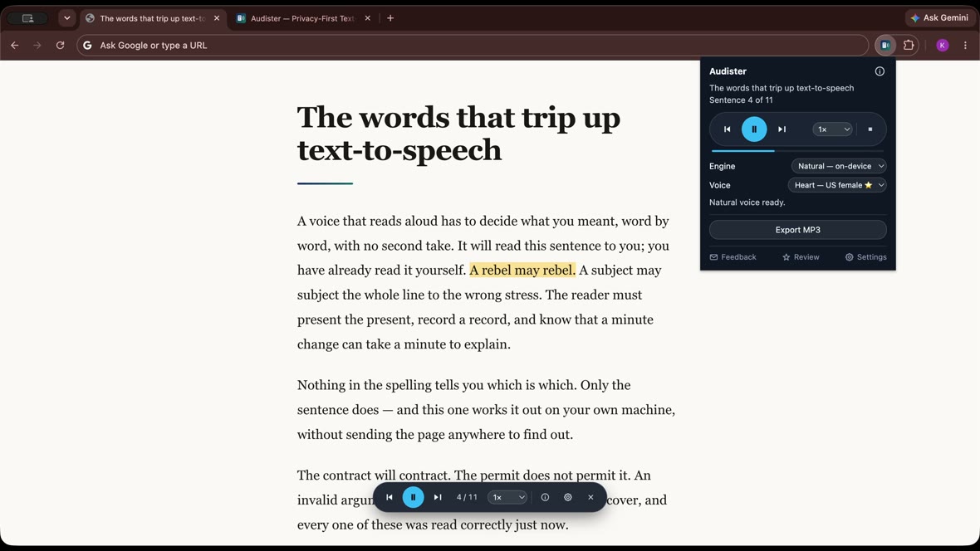Close the floating player bar

click(x=590, y=497)
